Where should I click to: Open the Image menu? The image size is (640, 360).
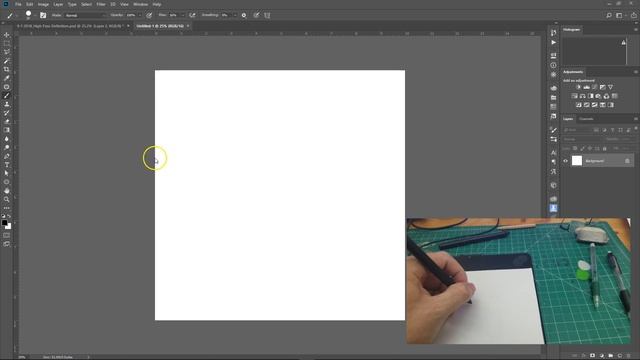point(43,4)
